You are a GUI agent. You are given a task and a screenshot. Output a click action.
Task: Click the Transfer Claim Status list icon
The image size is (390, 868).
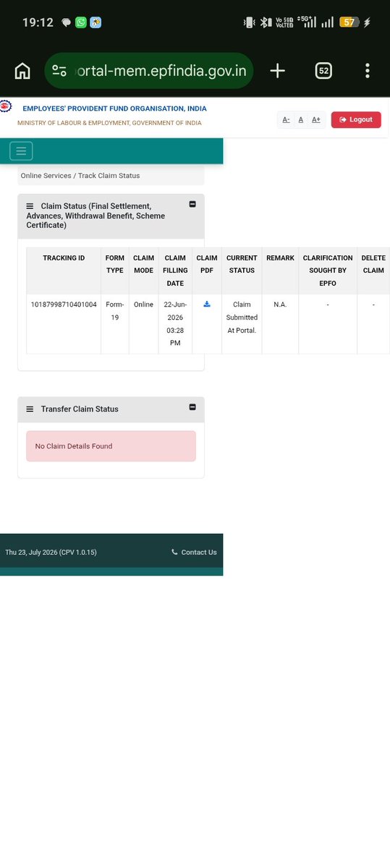coord(30,409)
